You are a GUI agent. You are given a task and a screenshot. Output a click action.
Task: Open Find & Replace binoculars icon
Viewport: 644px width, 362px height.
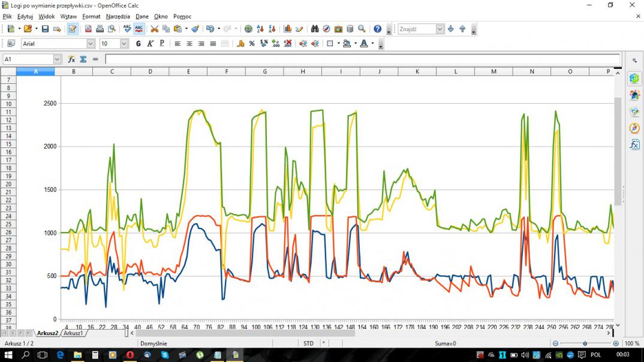click(314, 29)
